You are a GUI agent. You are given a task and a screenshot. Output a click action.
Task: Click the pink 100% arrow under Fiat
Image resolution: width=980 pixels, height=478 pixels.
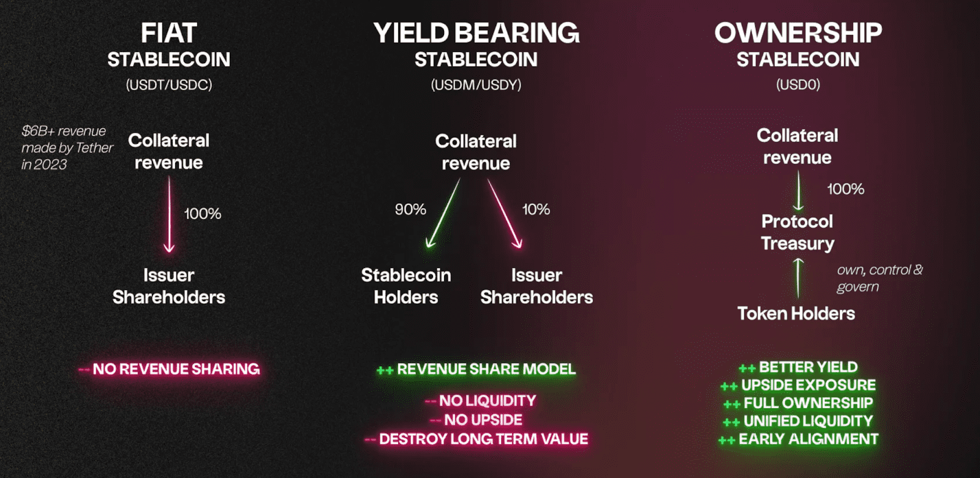tap(170, 214)
